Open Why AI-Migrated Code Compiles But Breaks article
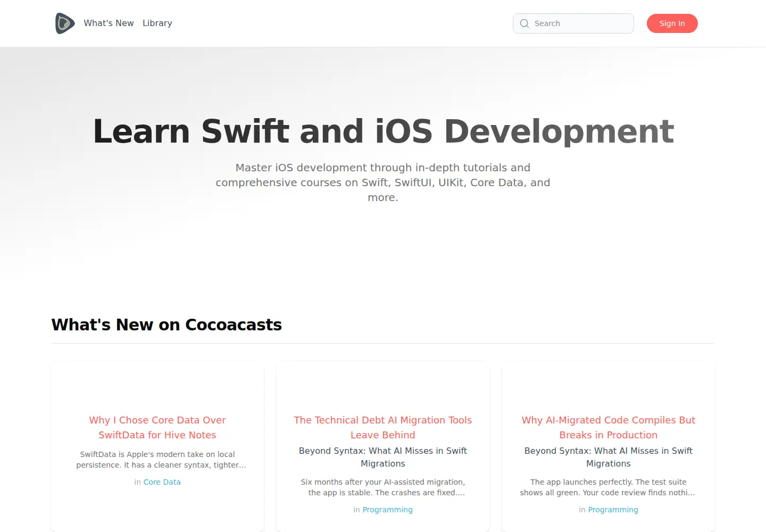Screen dimensions: 766x532 point(609,427)
